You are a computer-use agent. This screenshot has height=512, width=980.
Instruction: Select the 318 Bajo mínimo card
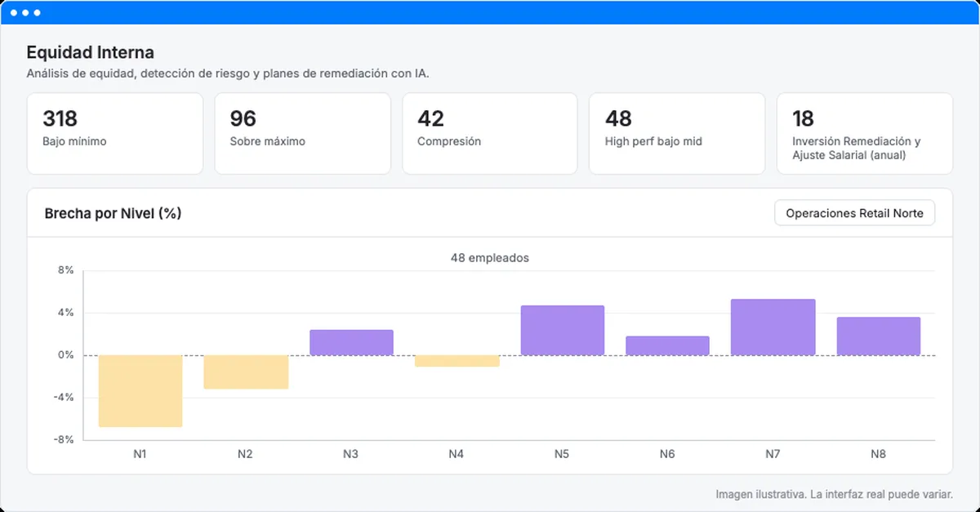(x=115, y=133)
